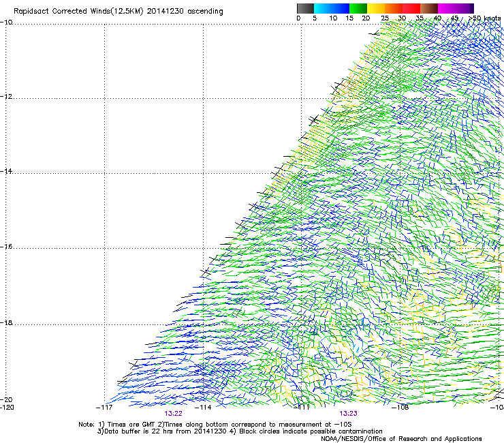
Task: Click the -16 latitude label
Action: coord(6,247)
